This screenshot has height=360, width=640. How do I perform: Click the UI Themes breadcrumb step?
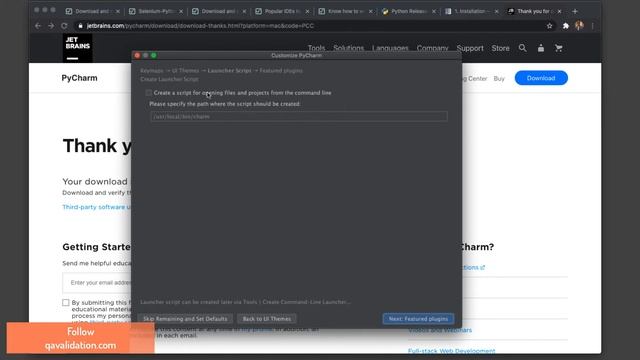(185, 71)
